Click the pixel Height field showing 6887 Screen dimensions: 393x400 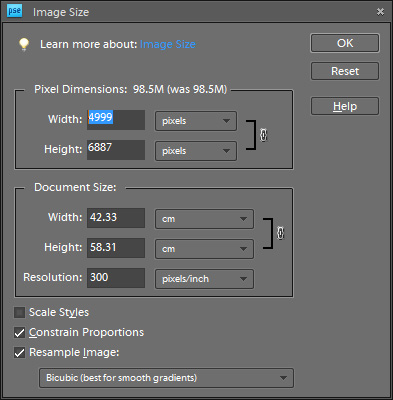click(116, 150)
